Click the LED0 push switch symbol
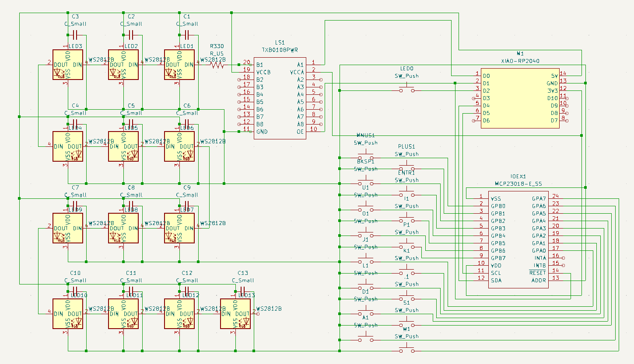This screenshot has height=364, width=634. pyautogui.click(x=406, y=90)
